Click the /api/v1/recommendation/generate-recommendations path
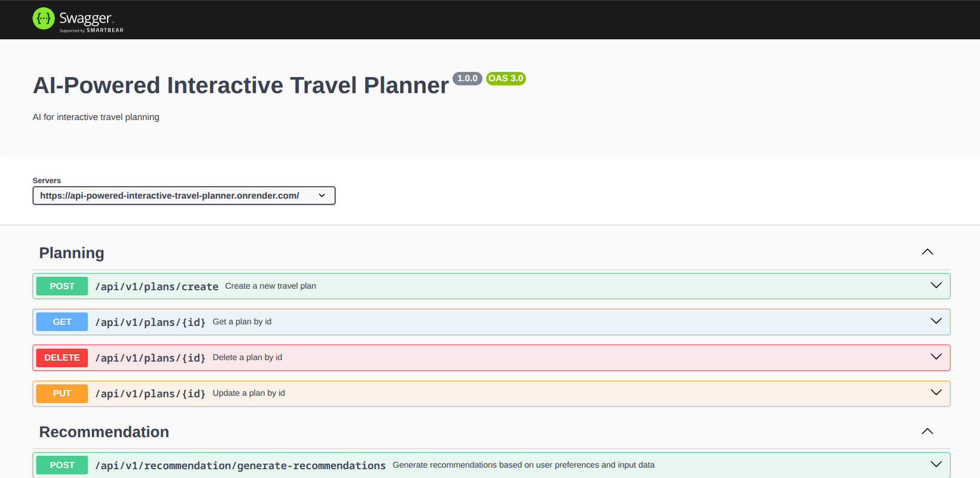The width and height of the screenshot is (980, 478). coord(240,466)
